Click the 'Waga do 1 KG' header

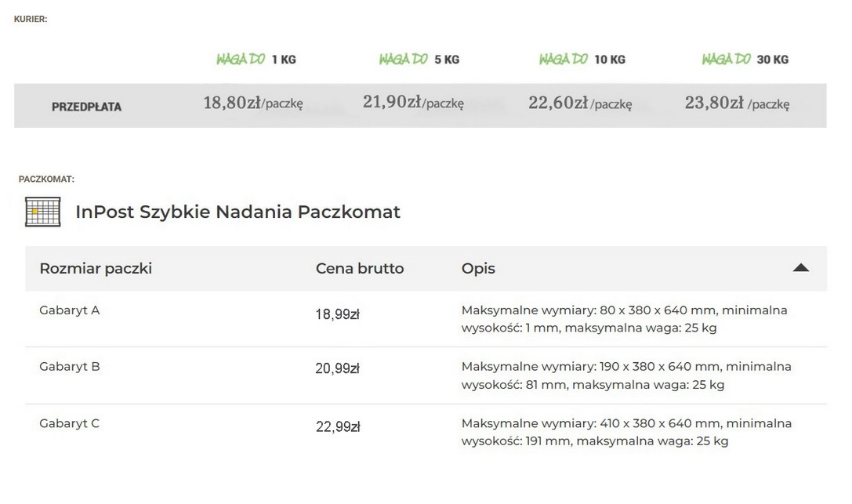pos(256,60)
